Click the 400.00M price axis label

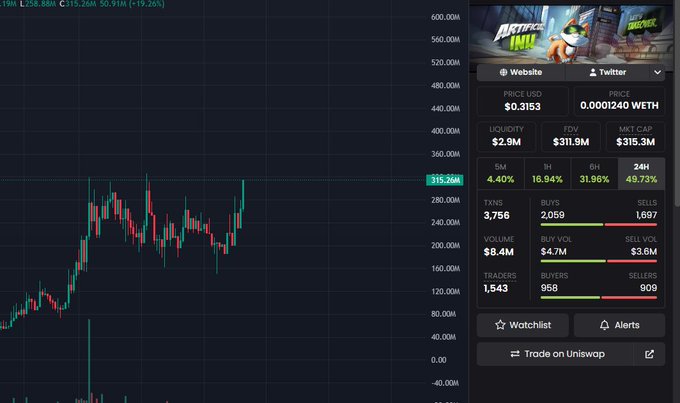445,131
